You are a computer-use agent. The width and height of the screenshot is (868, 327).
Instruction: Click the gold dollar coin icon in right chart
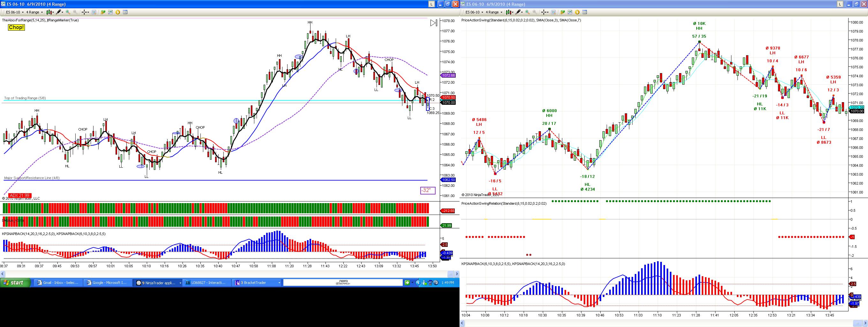pos(577,12)
